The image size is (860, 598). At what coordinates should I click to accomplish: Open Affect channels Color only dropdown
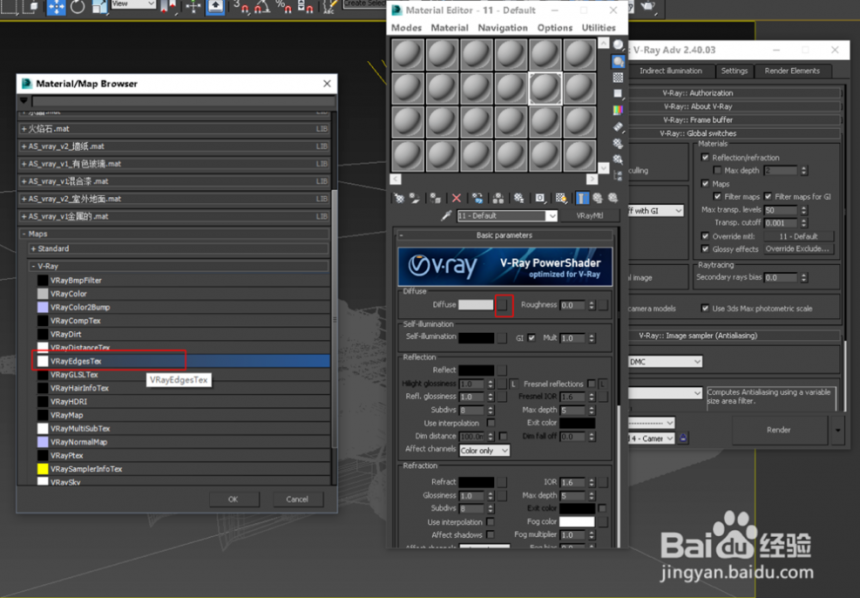tap(484, 450)
